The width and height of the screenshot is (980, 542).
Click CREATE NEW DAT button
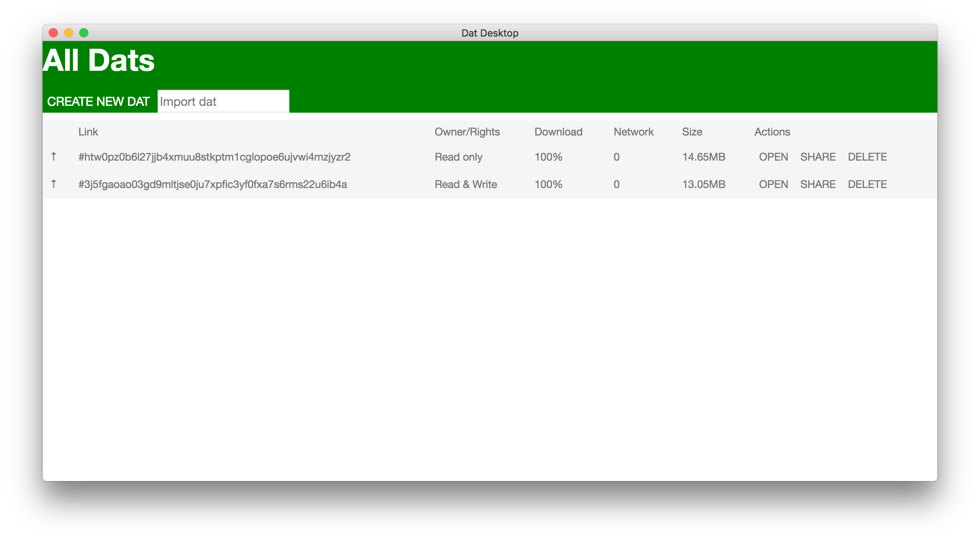(x=98, y=102)
